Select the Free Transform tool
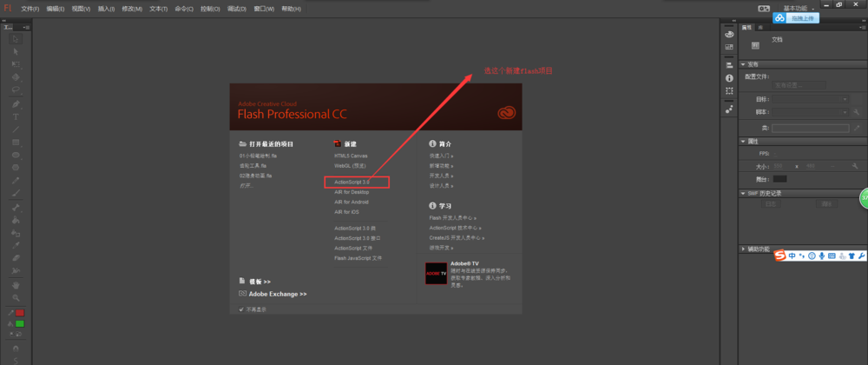 16,64
